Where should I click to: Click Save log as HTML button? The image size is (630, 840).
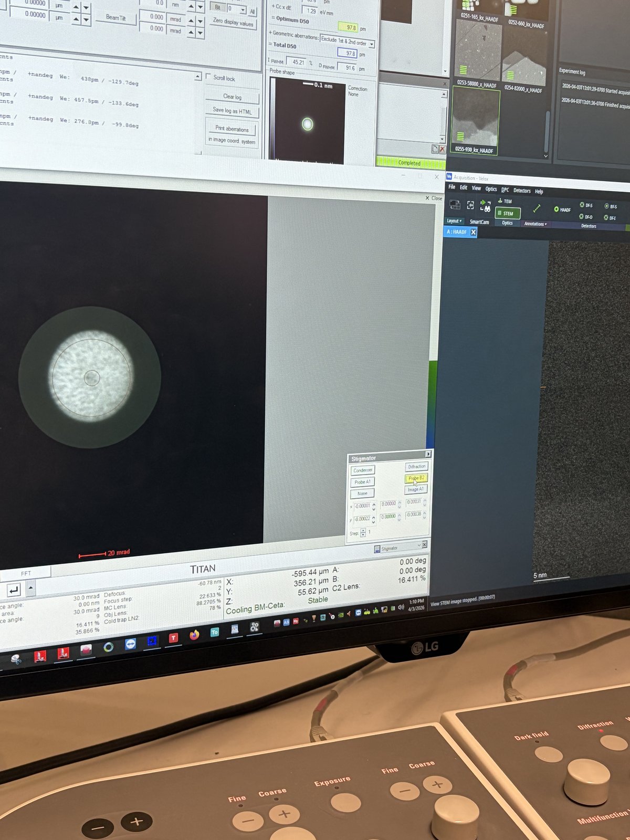tap(232, 110)
